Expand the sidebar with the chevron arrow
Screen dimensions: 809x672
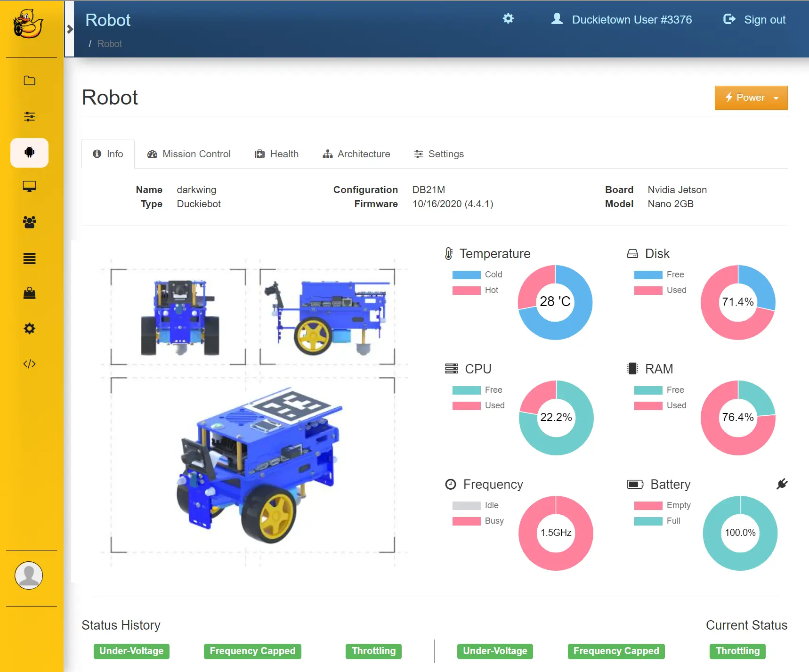69,28
